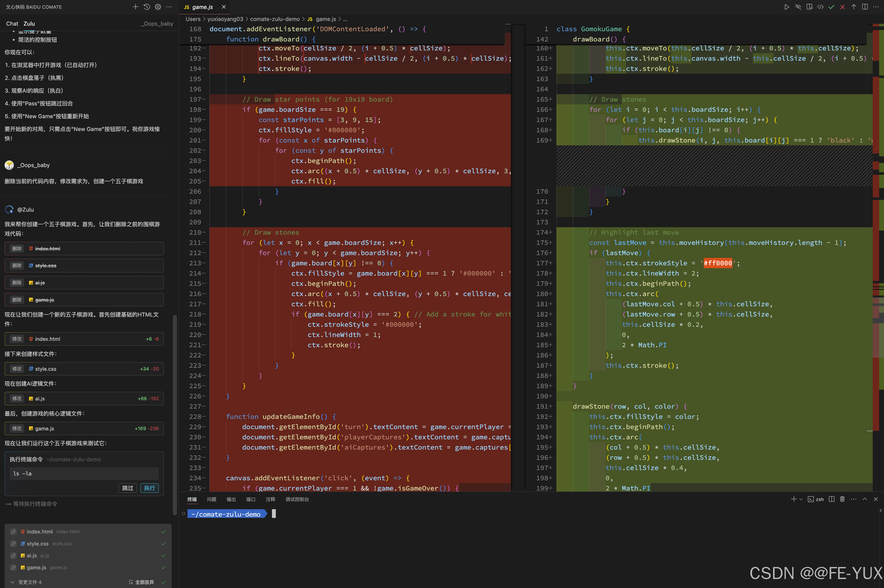The height and width of the screenshot is (588, 884).
Task: Maximize terminal panel with up chevron
Action: (865, 499)
